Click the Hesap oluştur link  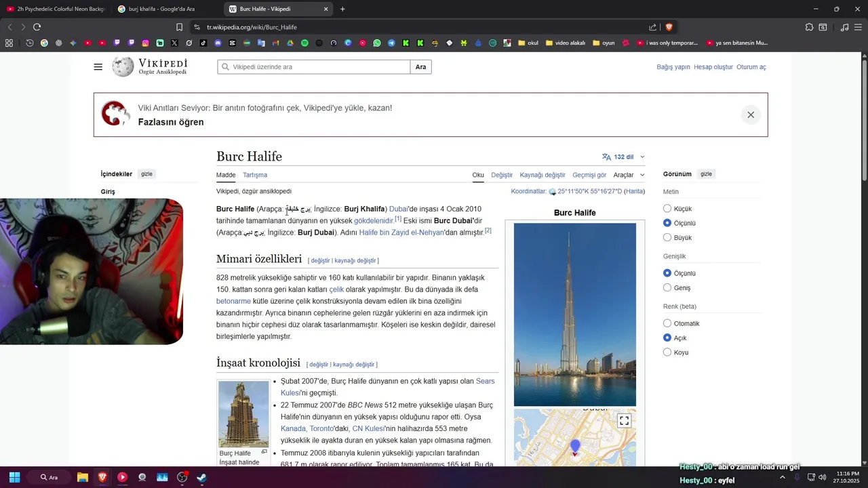tap(713, 67)
